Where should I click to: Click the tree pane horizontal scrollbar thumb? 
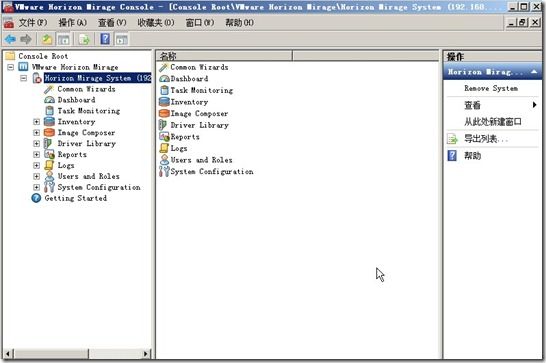[x=51, y=354]
